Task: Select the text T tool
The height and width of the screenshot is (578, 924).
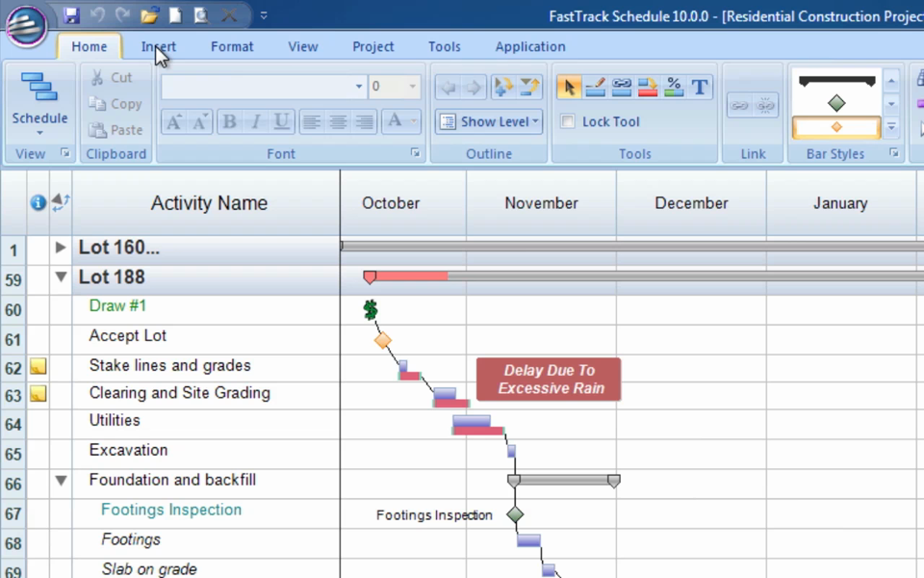Action: coord(700,88)
